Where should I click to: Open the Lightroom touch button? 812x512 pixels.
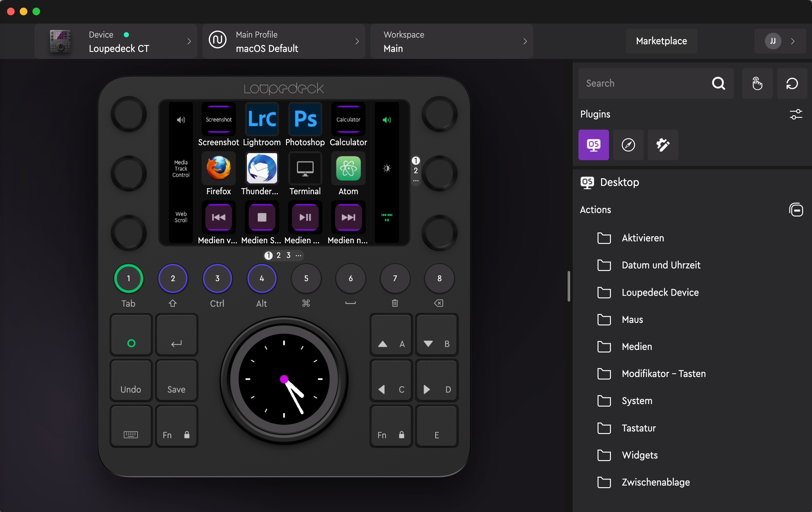[x=262, y=119]
